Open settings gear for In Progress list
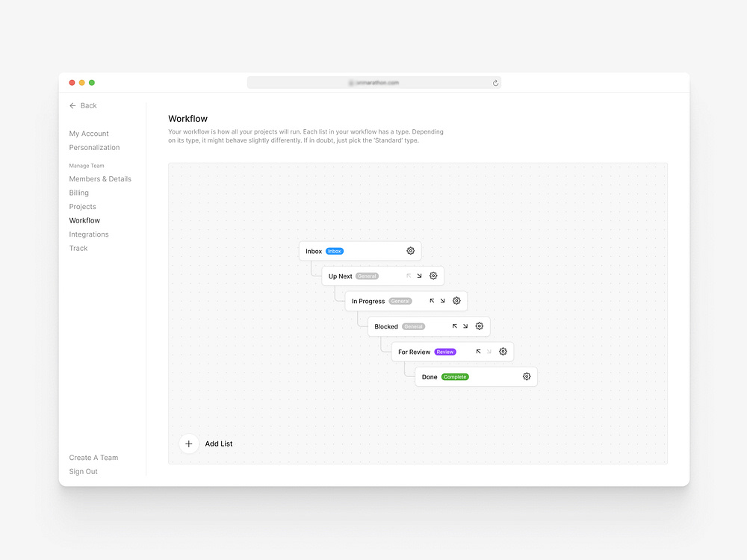747x560 pixels. click(x=456, y=301)
